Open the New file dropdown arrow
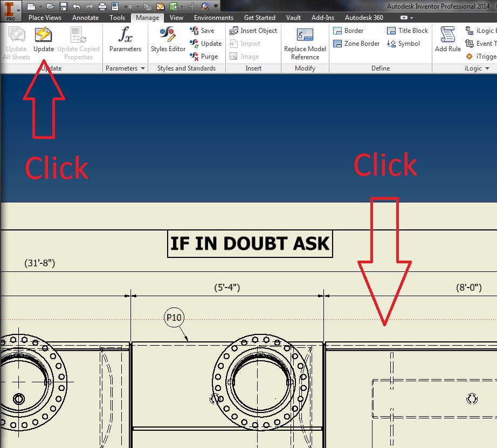The height and width of the screenshot is (448, 497). click(x=40, y=6)
